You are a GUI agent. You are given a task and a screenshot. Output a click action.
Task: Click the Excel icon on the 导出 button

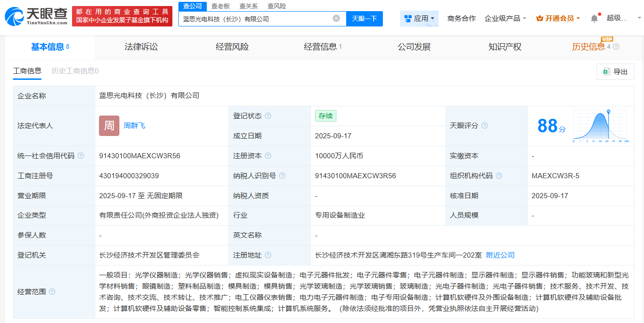point(606,72)
